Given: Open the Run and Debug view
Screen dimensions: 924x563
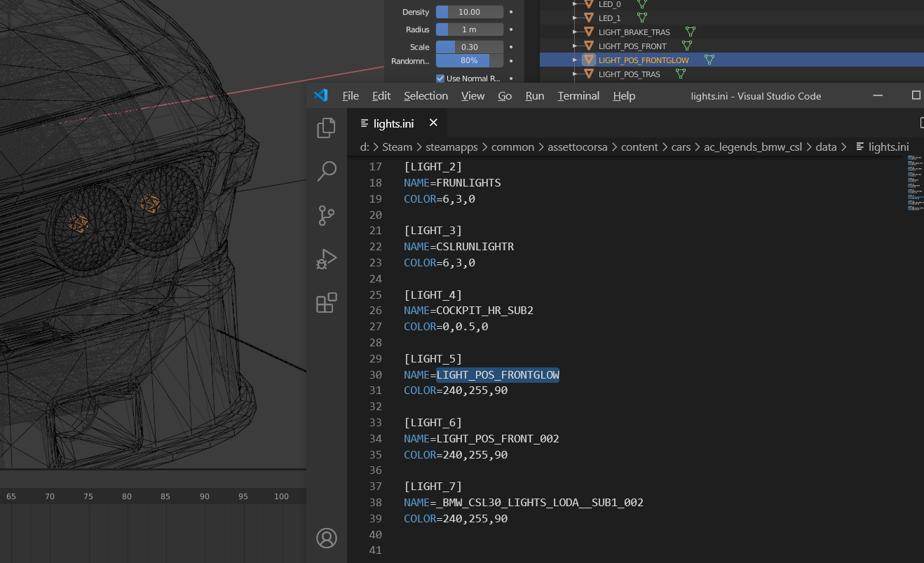Looking at the screenshot, I should pyautogui.click(x=326, y=259).
